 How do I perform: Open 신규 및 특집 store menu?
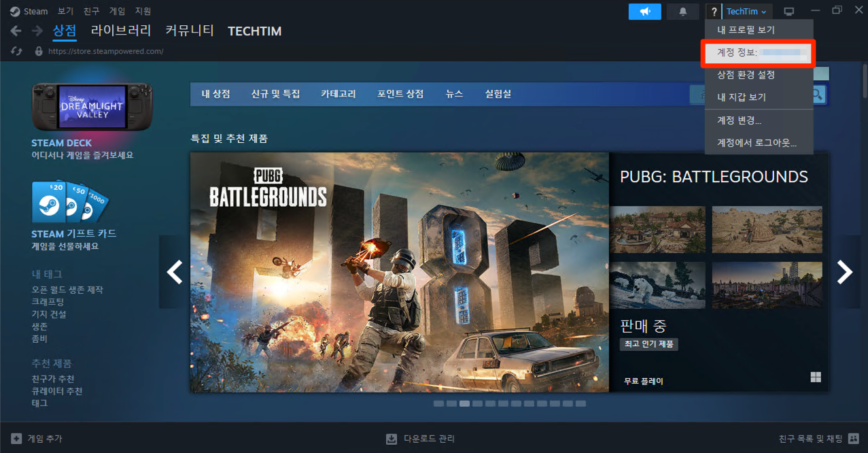click(x=275, y=94)
